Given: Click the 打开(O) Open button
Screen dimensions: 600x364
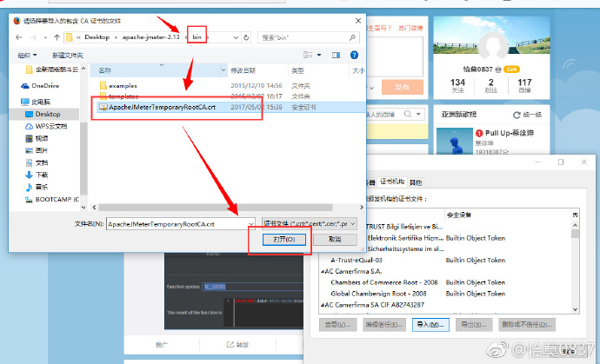Looking at the screenshot, I should 284,240.
